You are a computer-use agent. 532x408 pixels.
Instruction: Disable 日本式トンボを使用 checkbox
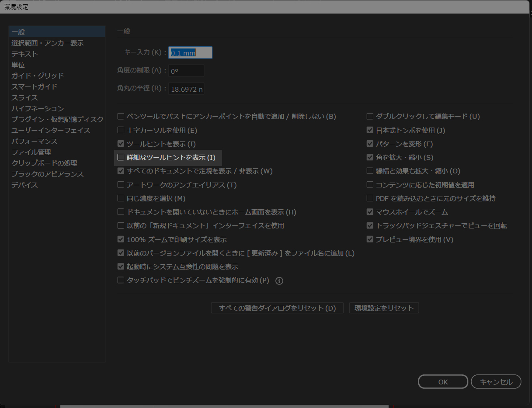(370, 130)
